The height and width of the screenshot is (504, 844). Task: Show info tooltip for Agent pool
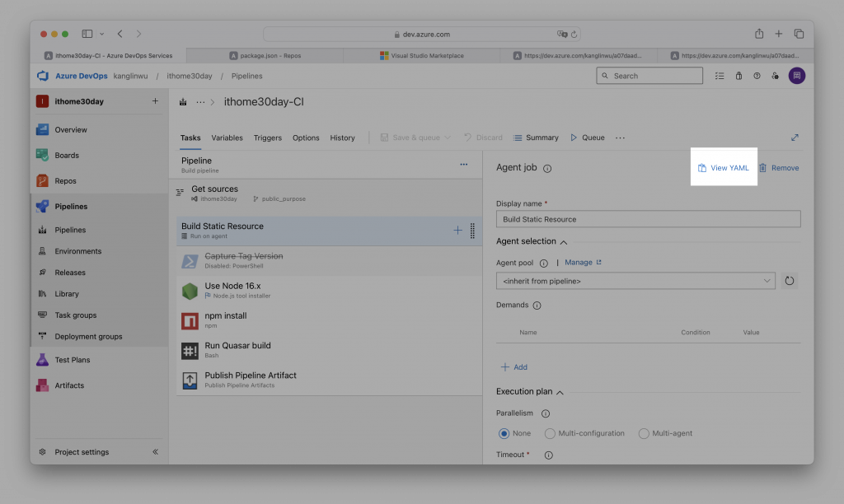(x=544, y=263)
